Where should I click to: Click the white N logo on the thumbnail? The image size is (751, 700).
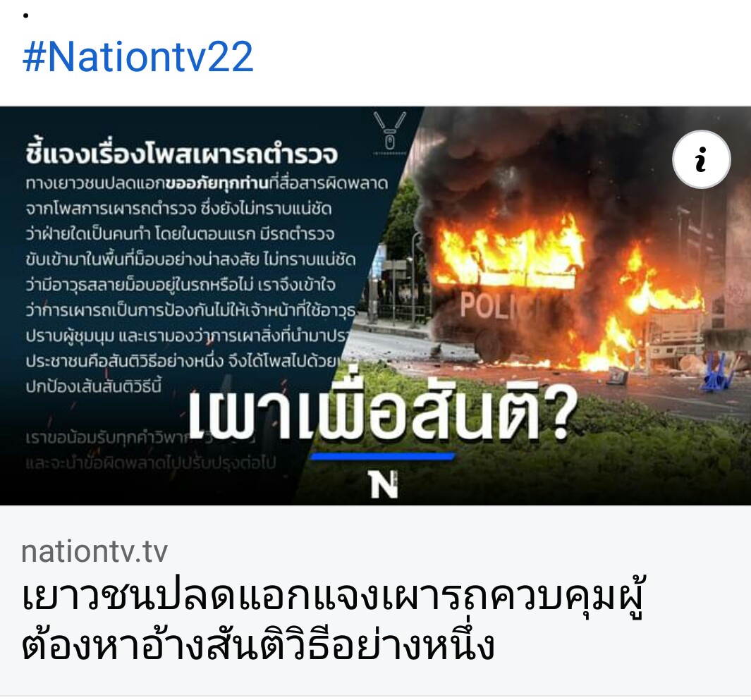click(384, 484)
